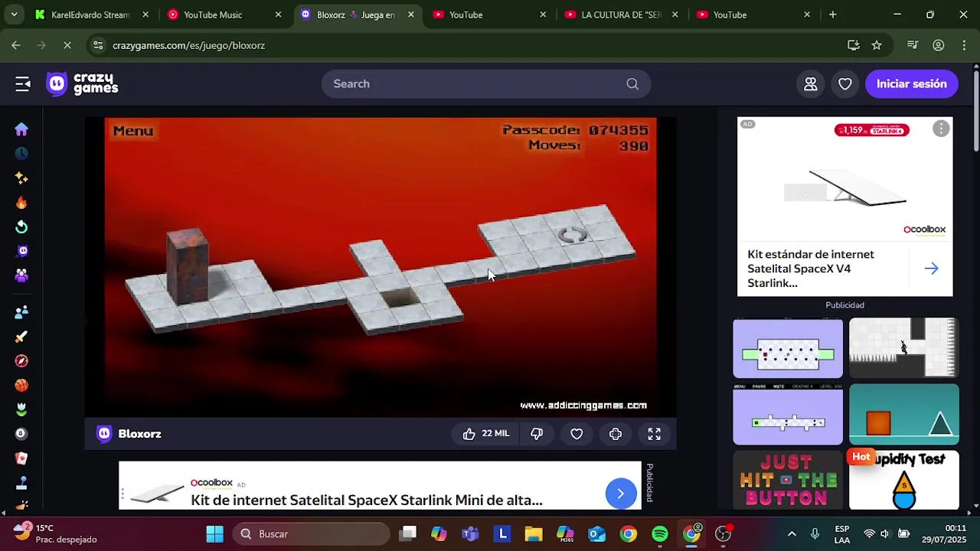Open Just Hit The Button thumbnail

tap(788, 481)
